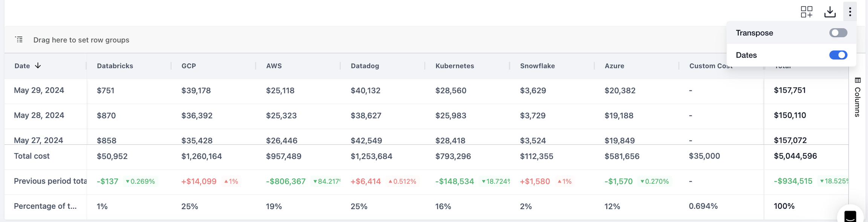The height and width of the screenshot is (222, 868).
Task: Click the red 0.512% increase badge
Action: tap(402, 181)
